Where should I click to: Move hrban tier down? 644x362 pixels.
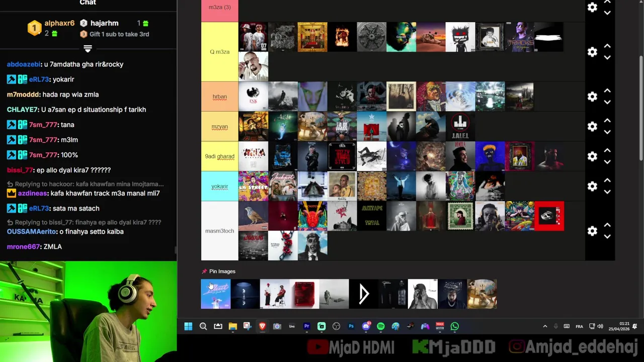(x=607, y=102)
